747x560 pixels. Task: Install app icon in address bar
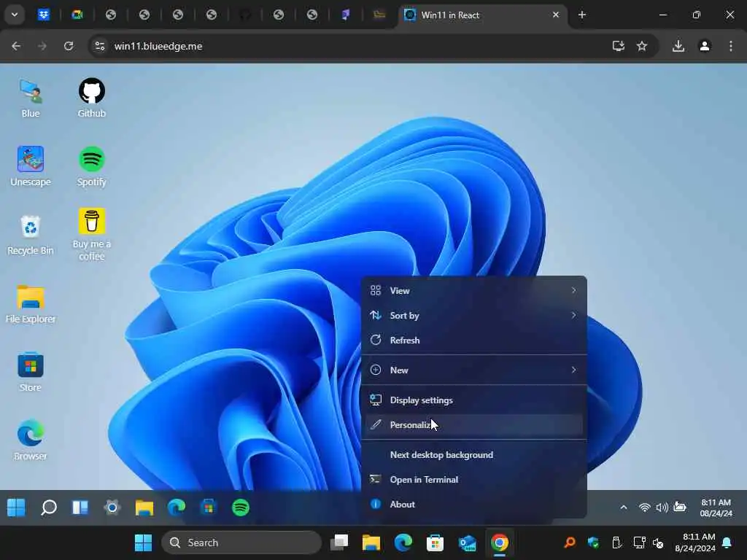pos(618,46)
